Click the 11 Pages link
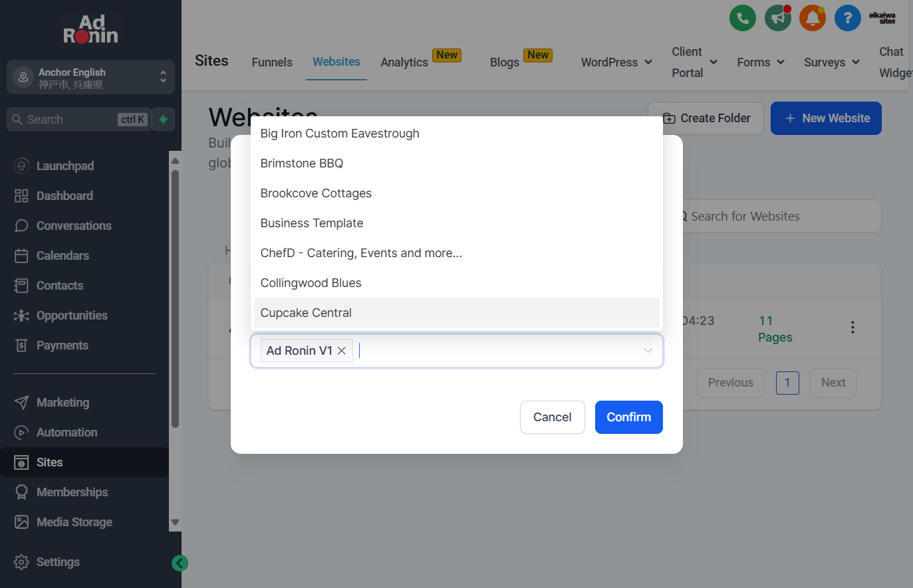Screen dimensions: 913x588 (775, 329)
